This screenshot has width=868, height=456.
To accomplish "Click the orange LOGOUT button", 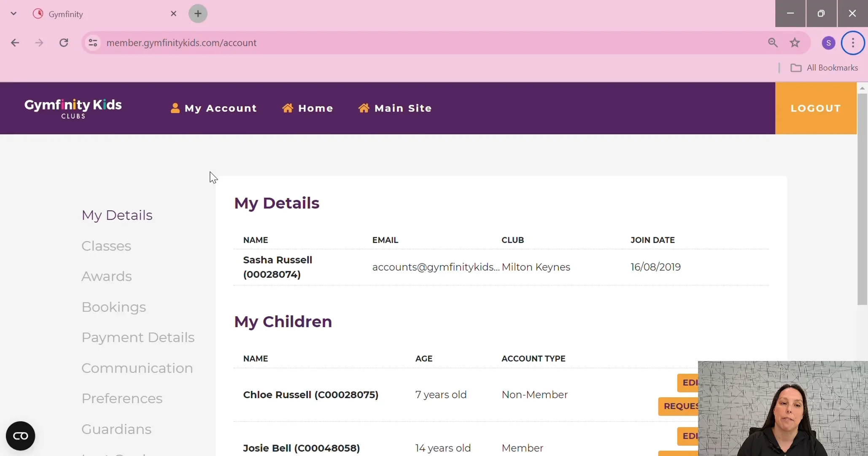I will [x=816, y=108].
